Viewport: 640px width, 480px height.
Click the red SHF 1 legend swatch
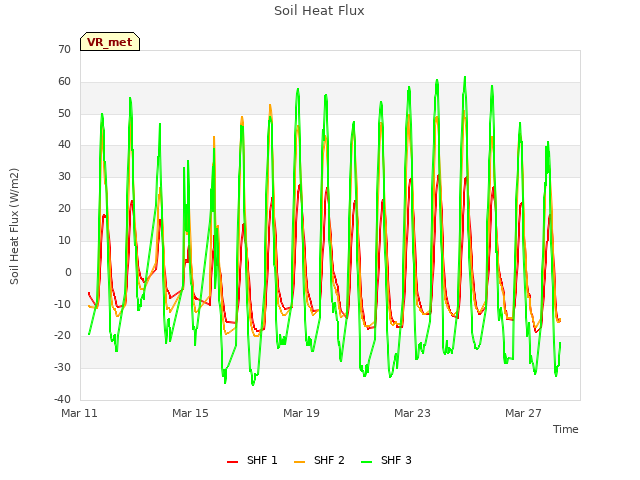(232, 462)
